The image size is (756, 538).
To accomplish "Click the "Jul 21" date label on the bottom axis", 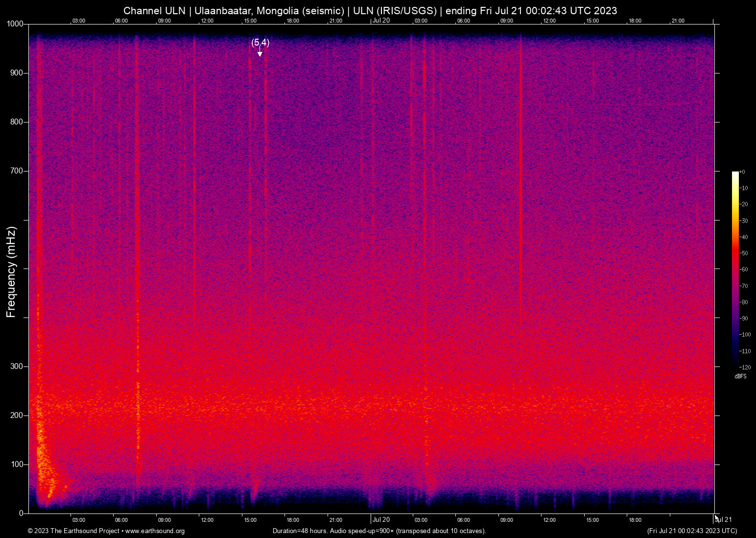I will (723, 520).
